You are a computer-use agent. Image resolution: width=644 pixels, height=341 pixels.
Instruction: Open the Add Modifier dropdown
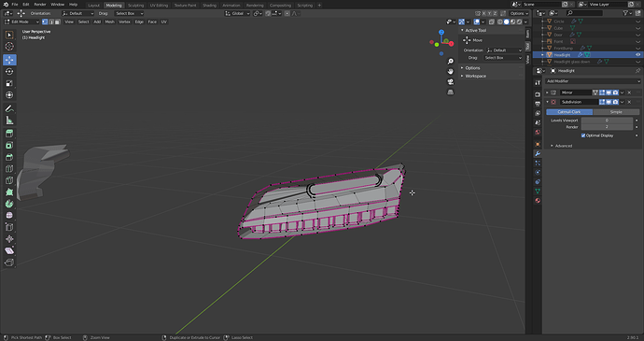(593, 81)
